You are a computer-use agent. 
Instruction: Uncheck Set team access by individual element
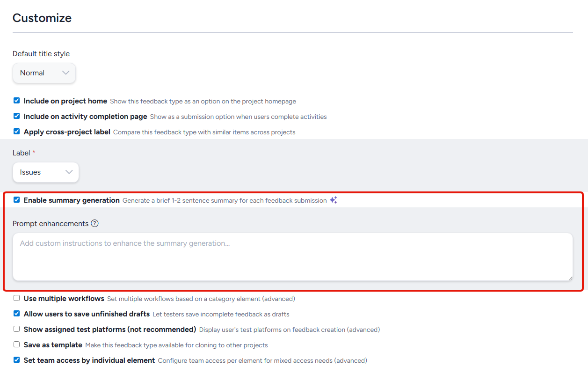[x=17, y=360]
